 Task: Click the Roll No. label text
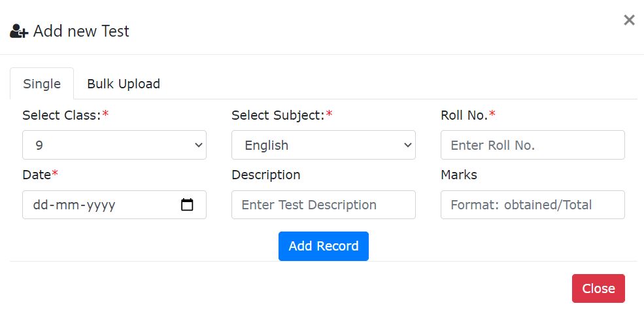click(x=464, y=115)
